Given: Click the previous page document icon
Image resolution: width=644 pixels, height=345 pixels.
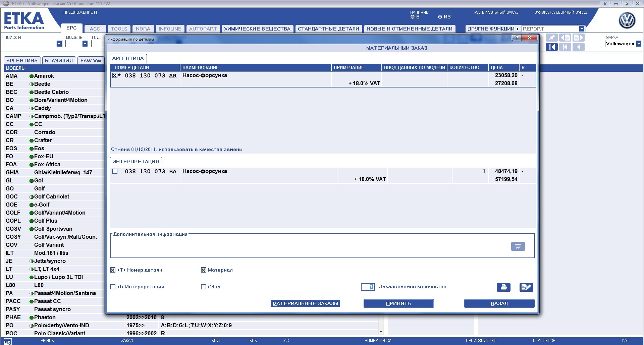Looking at the screenshot, I should coord(565,38).
